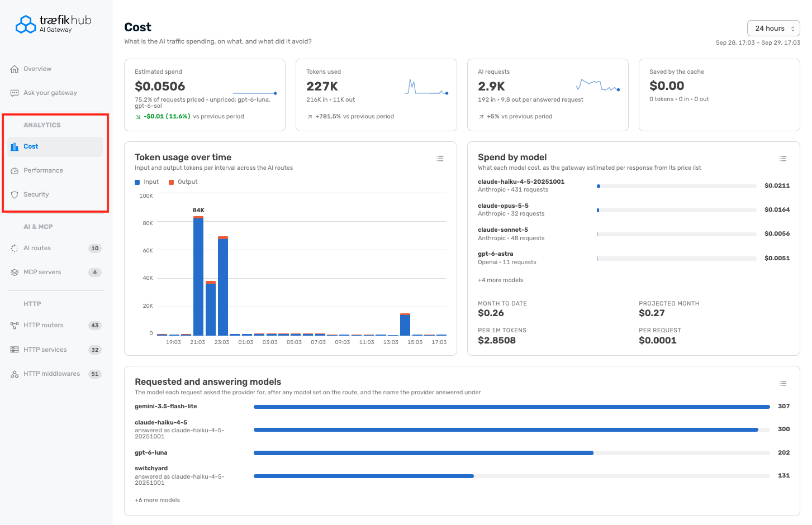Viewport: 812px width, 525px height.
Task: Open the HTTP routers page
Action: tap(55, 326)
